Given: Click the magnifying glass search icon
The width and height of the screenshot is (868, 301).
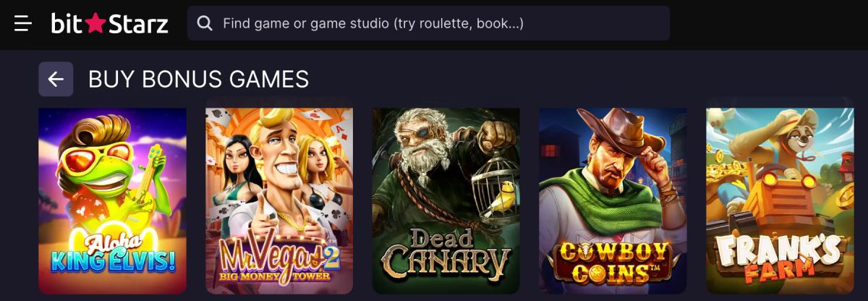Looking at the screenshot, I should click(205, 24).
